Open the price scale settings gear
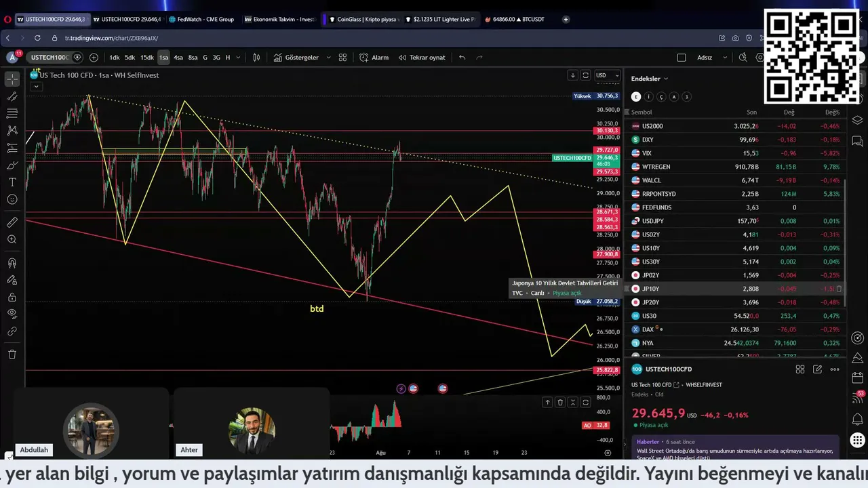Viewport: 868px width, 488px height. pos(608,453)
